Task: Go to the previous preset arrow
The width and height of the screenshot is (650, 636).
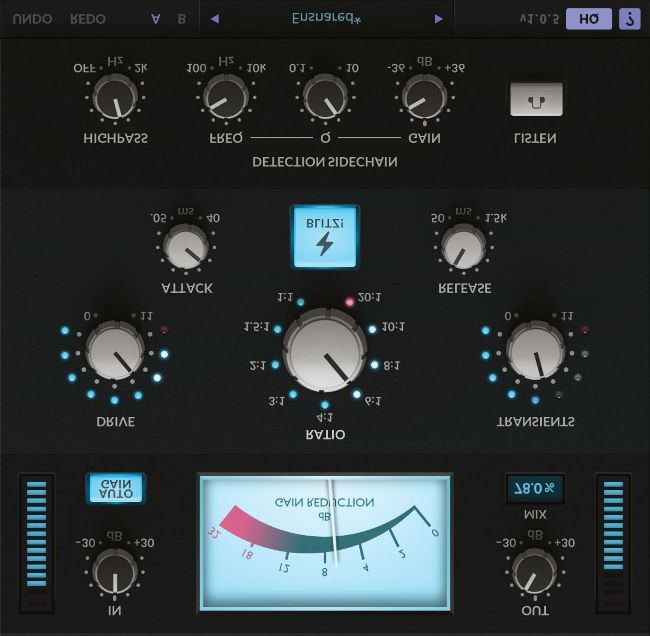Action: pos(214,19)
